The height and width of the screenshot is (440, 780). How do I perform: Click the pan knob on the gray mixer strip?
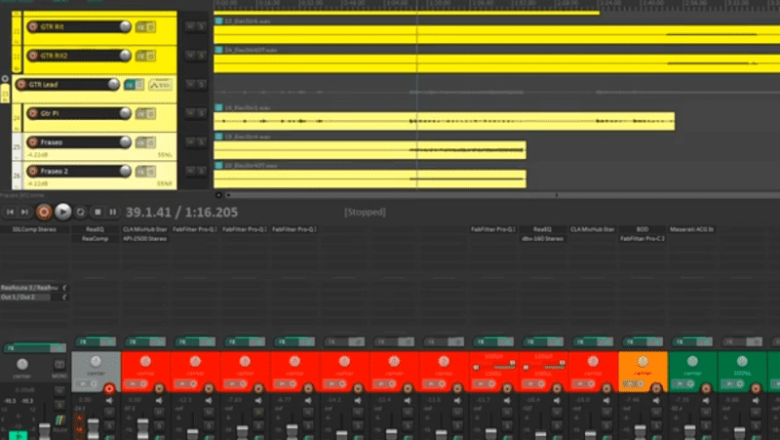click(96, 361)
